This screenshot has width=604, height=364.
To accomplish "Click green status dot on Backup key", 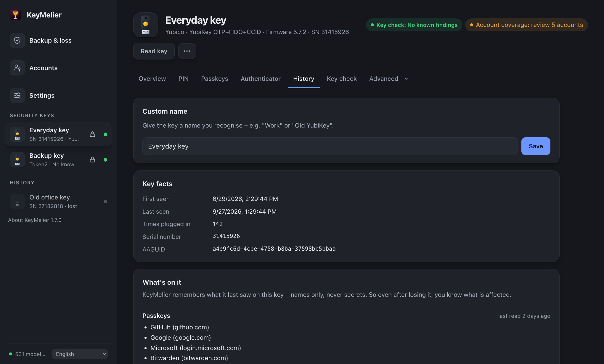I will (105, 160).
